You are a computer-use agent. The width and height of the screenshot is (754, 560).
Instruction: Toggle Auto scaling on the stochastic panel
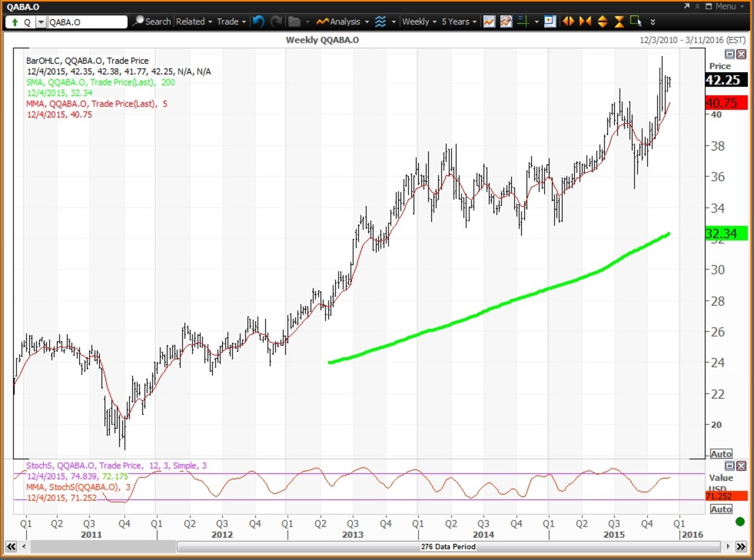[721, 509]
